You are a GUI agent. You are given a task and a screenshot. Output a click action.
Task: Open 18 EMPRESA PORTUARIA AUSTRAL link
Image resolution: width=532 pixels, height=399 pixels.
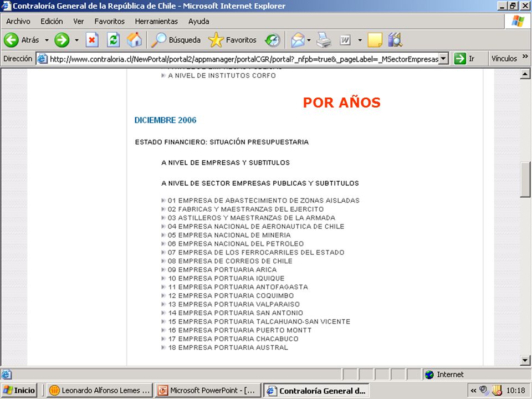(x=228, y=348)
